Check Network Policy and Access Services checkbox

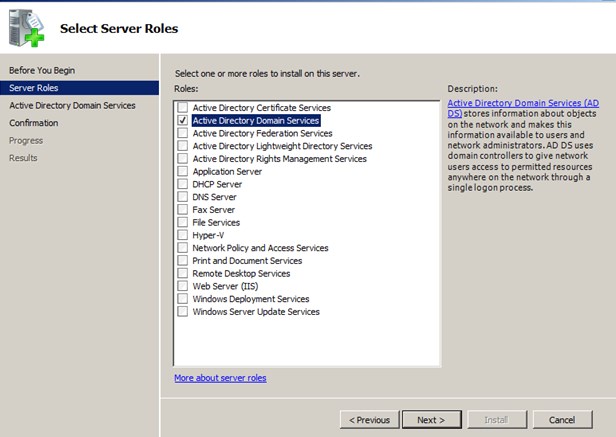tap(182, 248)
